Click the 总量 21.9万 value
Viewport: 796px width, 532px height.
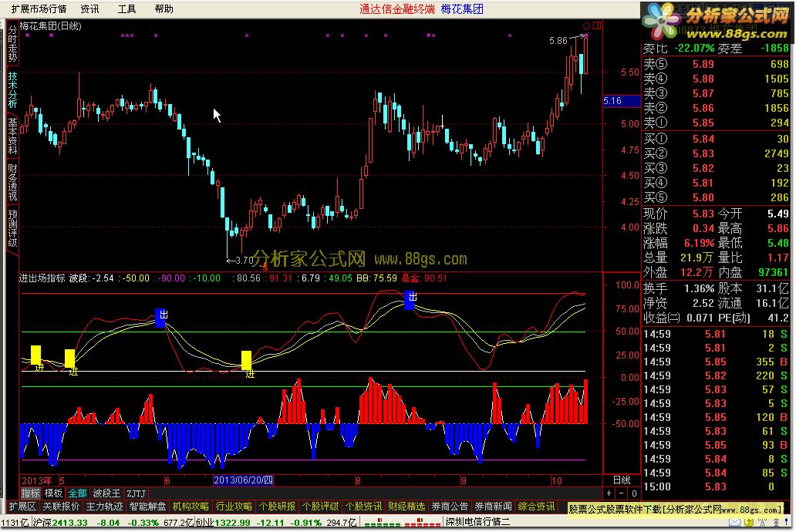tap(697, 258)
